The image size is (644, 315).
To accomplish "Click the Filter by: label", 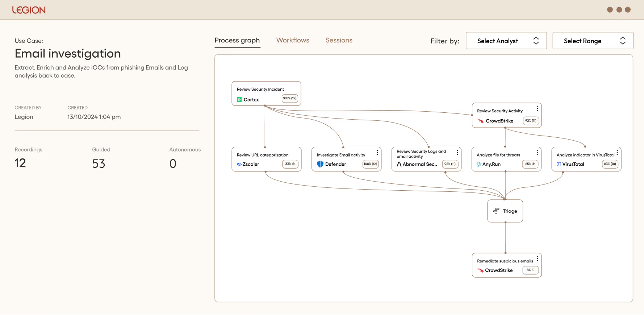I will coord(445,41).
